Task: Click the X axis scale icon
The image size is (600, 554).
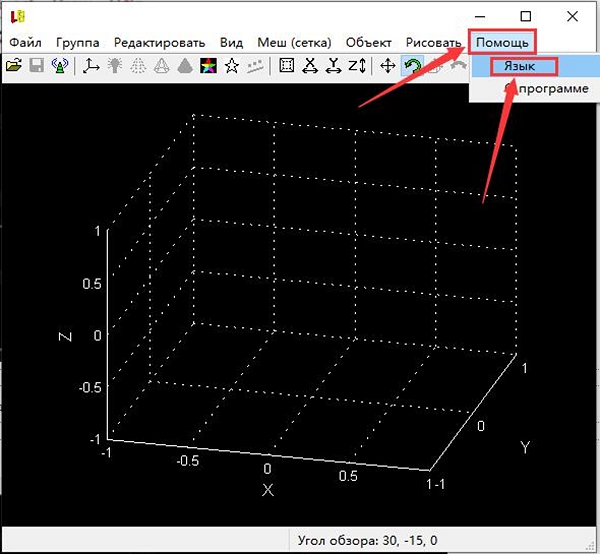Action: [x=310, y=65]
